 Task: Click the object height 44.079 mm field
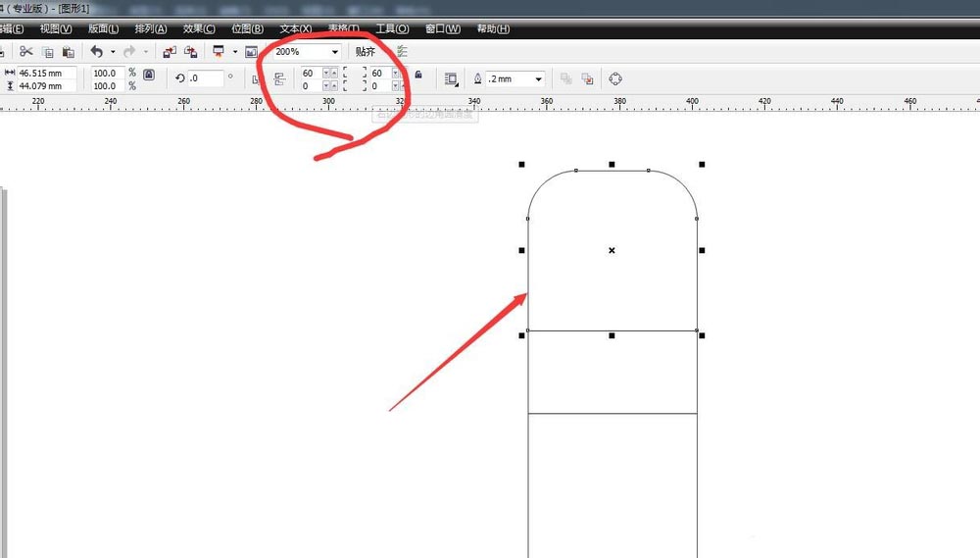[x=46, y=85]
